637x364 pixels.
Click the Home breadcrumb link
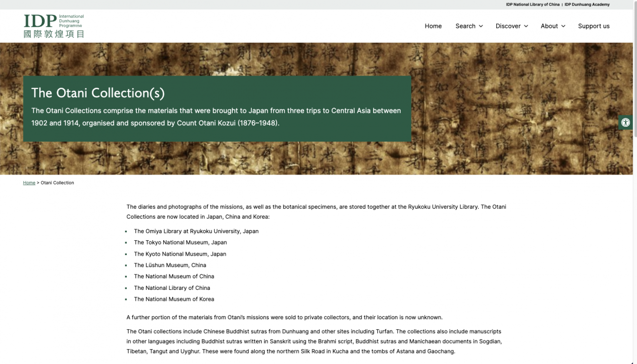click(x=29, y=183)
